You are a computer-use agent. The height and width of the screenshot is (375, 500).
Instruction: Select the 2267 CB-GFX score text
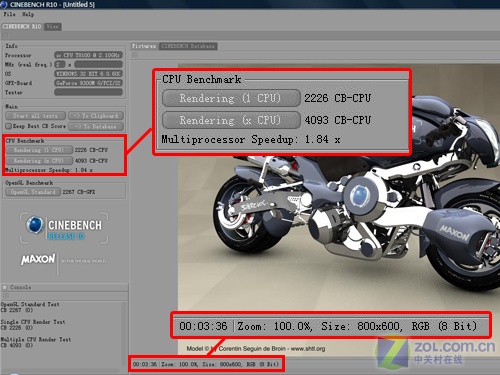(79, 192)
